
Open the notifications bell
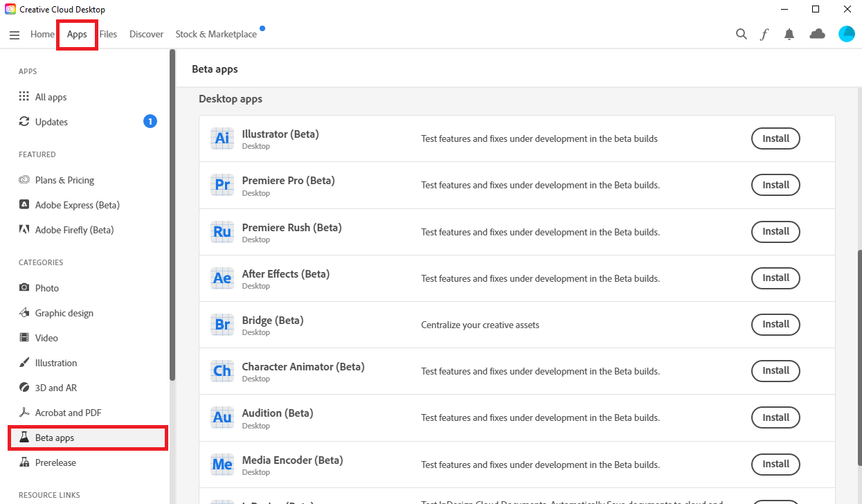[x=789, y=34]
